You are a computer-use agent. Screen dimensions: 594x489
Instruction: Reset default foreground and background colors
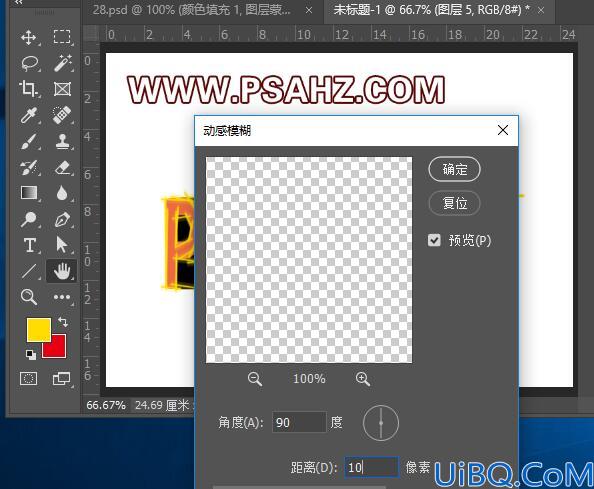click(31, 355)
